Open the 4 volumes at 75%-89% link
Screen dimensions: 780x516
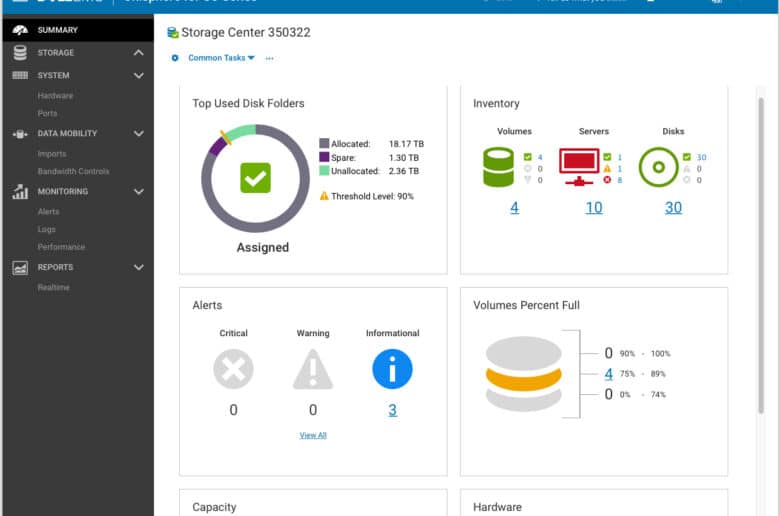pos(608,374)
